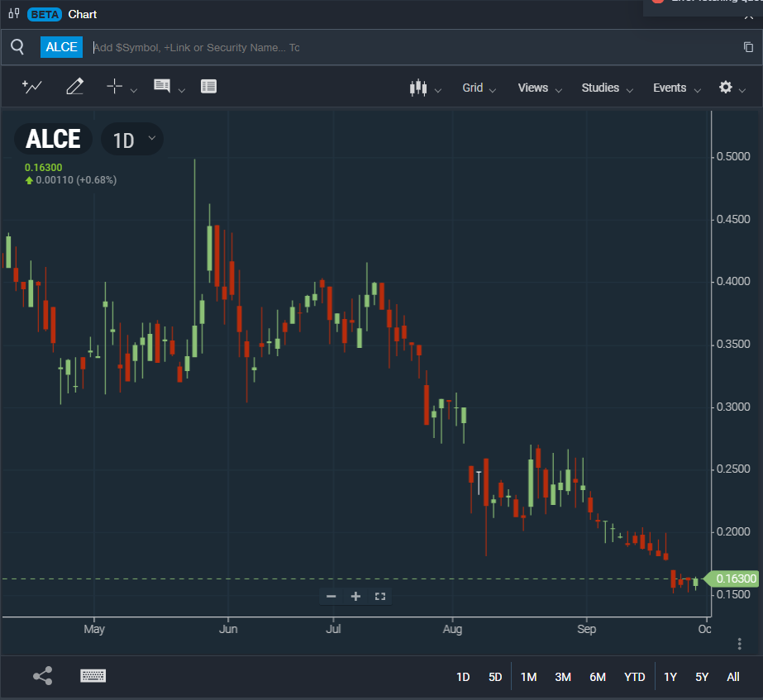Image resolution: width=763 pixels, height=700 pixels.
Task: Open the annotation comment tool
Action: click(162, 86)
